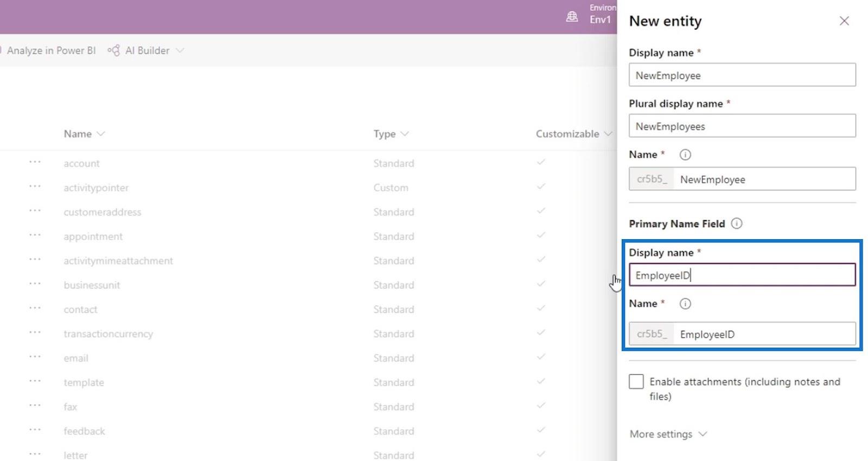Open the account entity
Screen dimensions: 868x461
tap(81, 163)
